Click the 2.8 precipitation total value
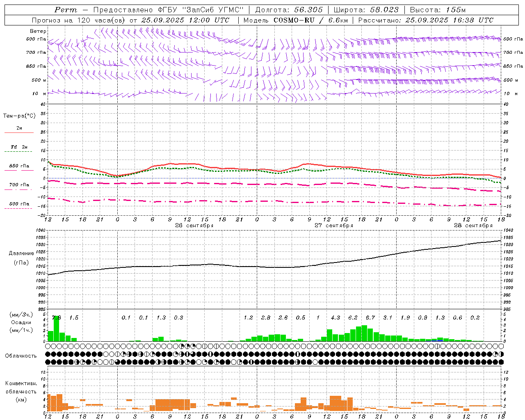The image size is (525, 420). coord(266,318)
